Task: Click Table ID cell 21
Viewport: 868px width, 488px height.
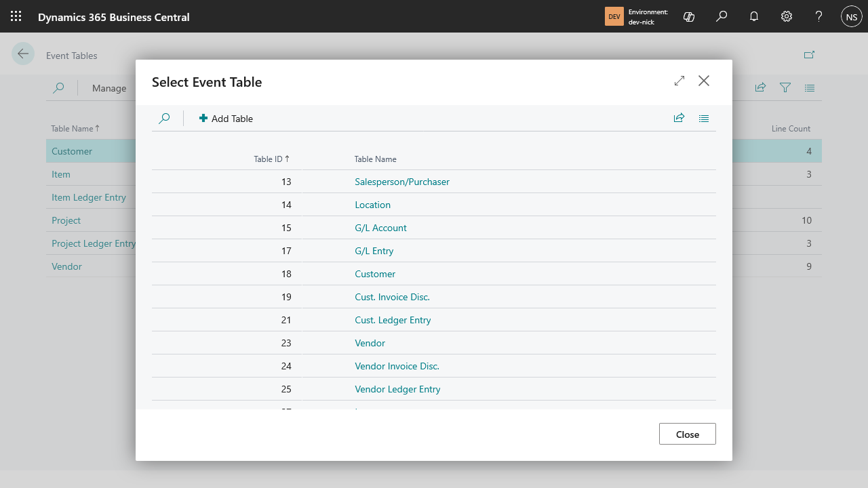Action: coord(286,320)
